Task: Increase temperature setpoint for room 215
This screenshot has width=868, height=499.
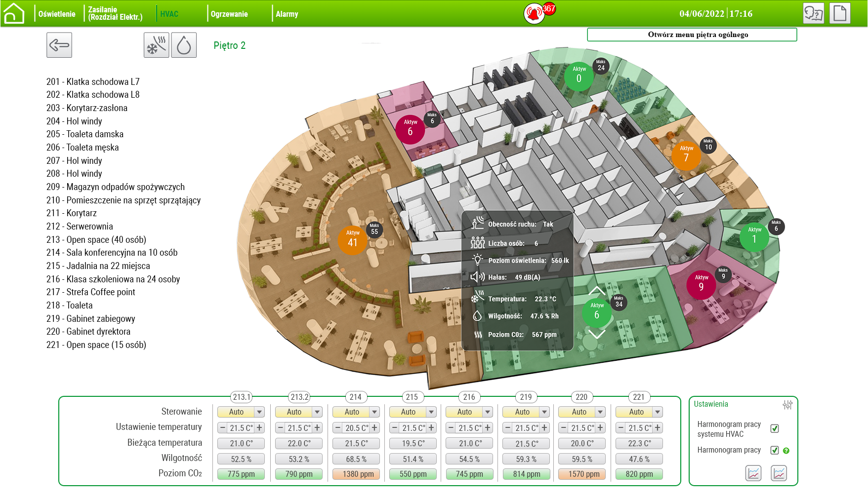Action: (431, 428)
